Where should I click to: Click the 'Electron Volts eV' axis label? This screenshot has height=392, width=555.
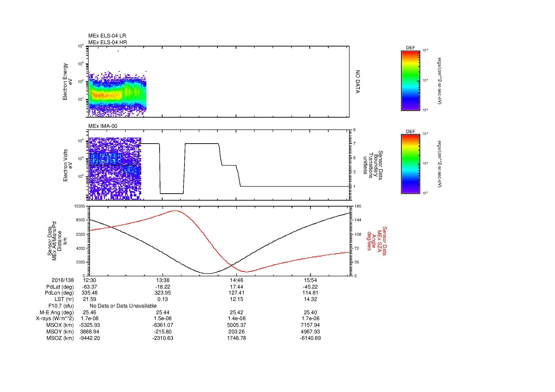[x=67, y=165]
